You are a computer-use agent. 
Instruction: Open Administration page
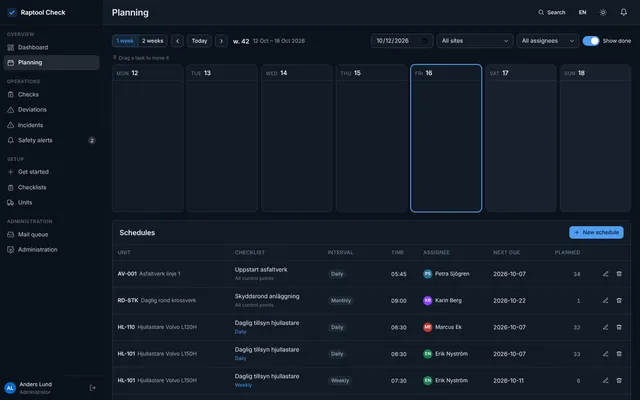point(51,249)
